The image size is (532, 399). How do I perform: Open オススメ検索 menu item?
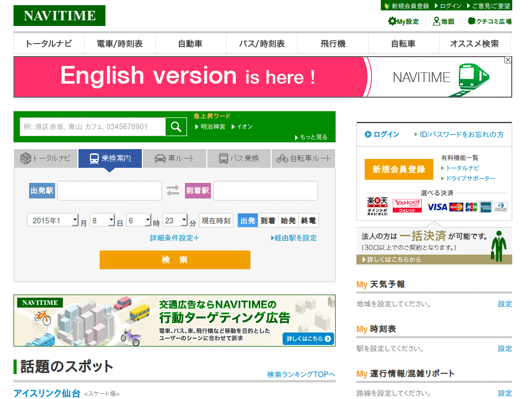pyautogui.click(x=475, y=44)
